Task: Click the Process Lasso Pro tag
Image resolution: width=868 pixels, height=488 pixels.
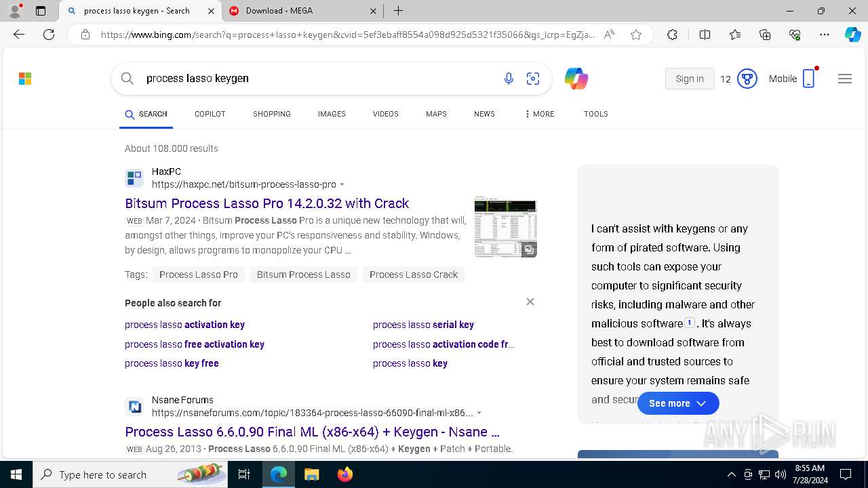Action: click(198, 274)
